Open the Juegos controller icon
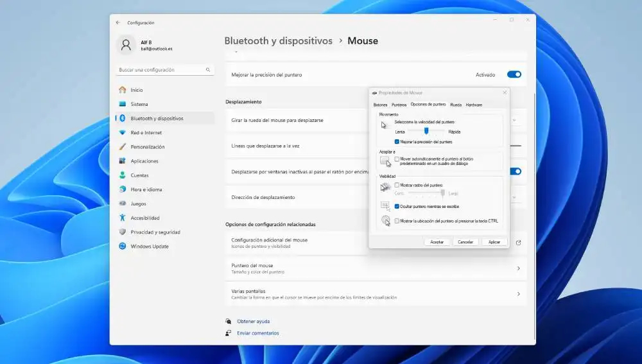The image size is (642, 364). click(123, 204)
